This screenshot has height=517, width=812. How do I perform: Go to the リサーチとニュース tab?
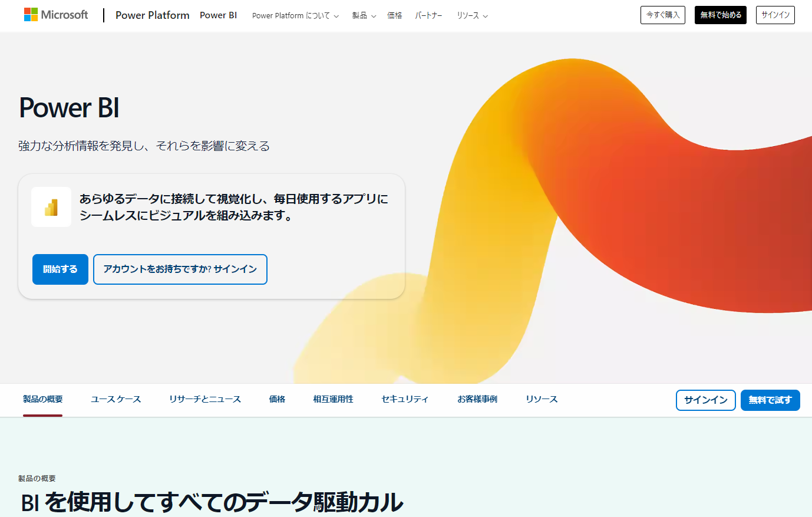click(x=205, y=400)
